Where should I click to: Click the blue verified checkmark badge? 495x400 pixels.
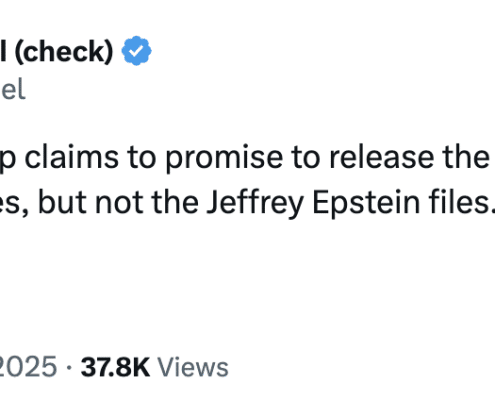click(136, 51)
